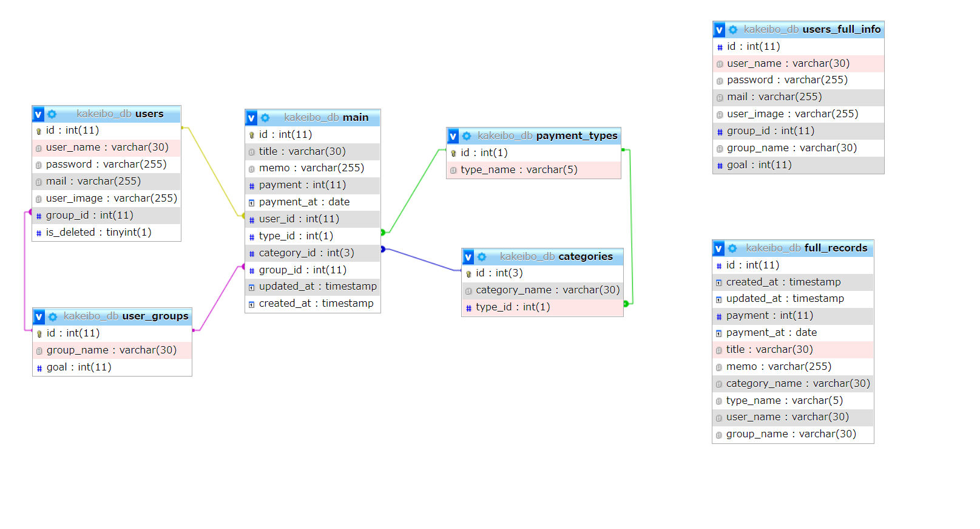Click the text icon beside users password
The width and height of the screenshot is (980, 529).
[39, 165]
